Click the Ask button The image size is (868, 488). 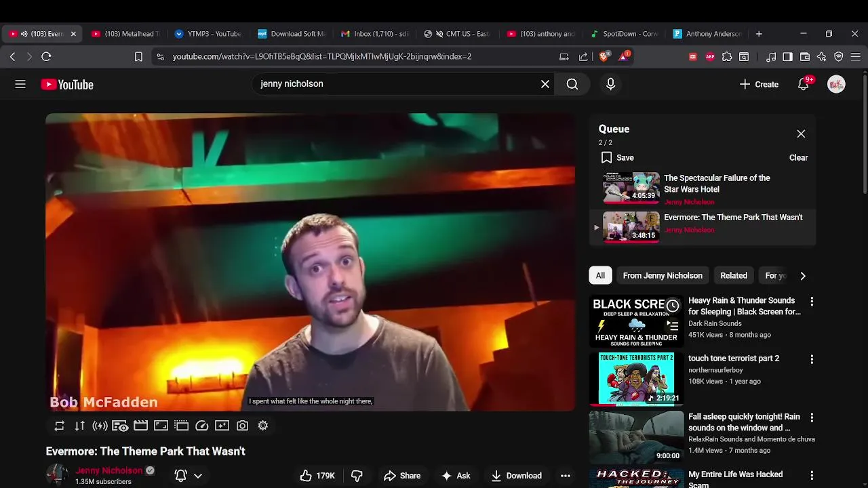(x=456, y=476)
